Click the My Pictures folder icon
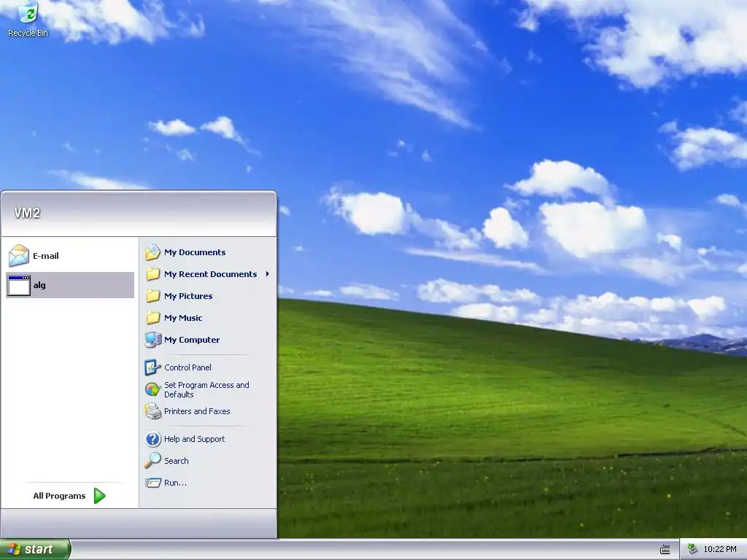747x560 pixels. click(152, 296)
